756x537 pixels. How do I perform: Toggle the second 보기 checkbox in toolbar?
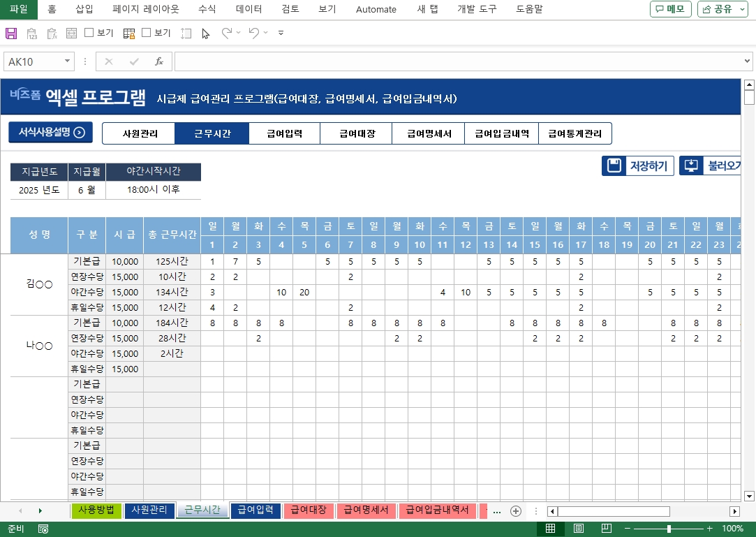pyautogui.click(x=147, y=33)
